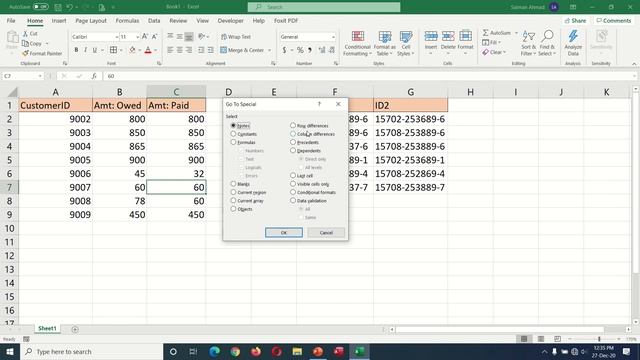
Task: Click the Windows Start button
Action: pos(10,351)
